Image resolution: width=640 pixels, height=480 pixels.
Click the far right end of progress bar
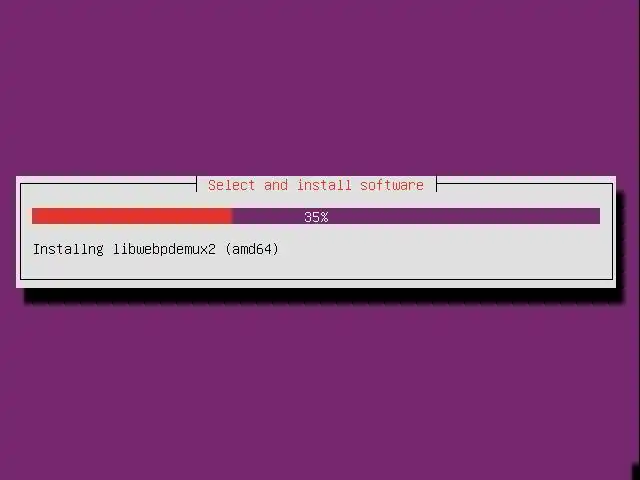pos(597,216)
